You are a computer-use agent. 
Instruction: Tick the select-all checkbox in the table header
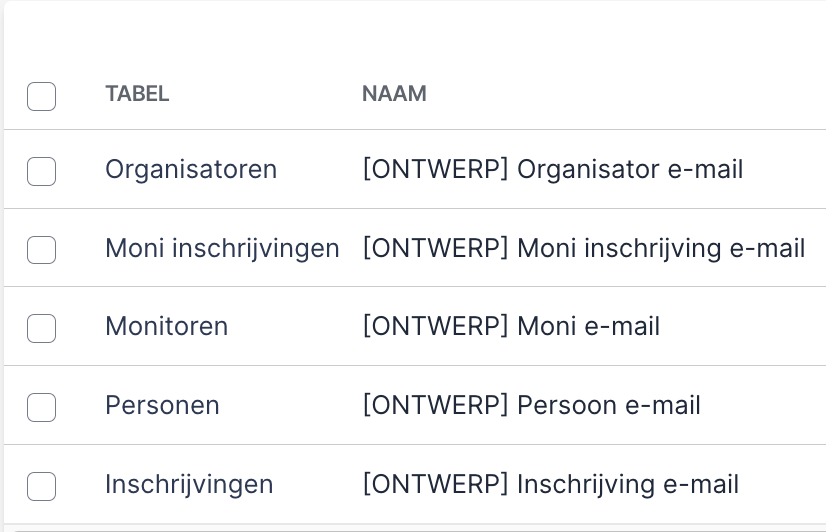[41, 96]
